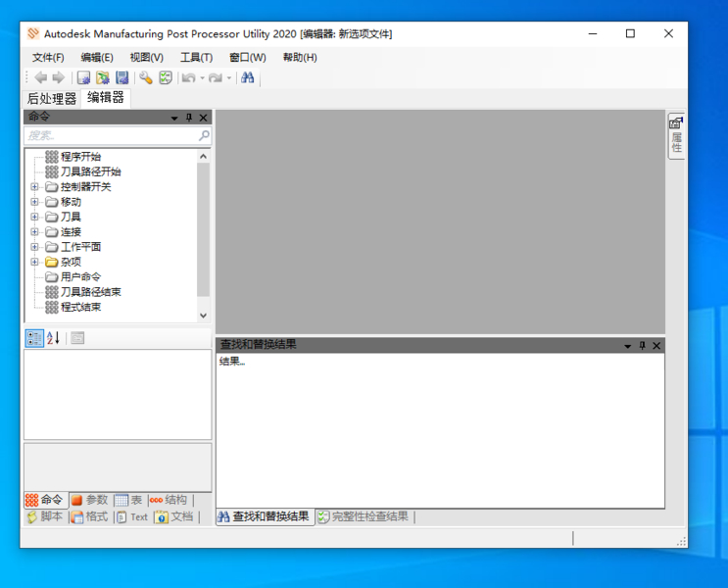Viewport: 728px width, 588px height.
Task: Switch to the 命令 bottom tab
Action: pyautogui.click(x=45, y=500)
